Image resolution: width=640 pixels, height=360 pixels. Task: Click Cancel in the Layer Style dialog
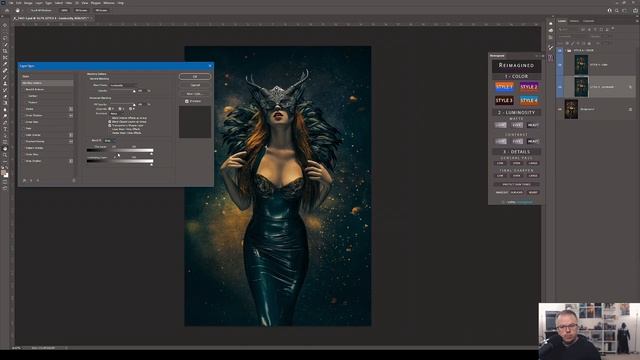[195, 85]
